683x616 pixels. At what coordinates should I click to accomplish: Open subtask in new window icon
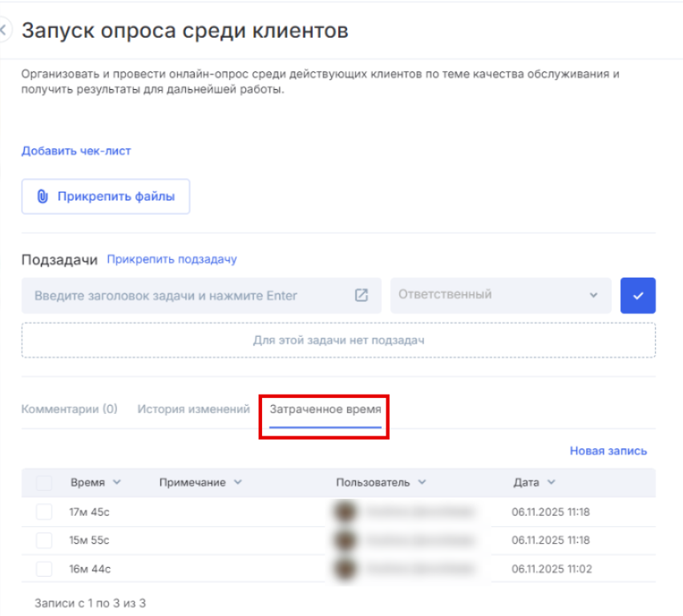coord(362,295)
